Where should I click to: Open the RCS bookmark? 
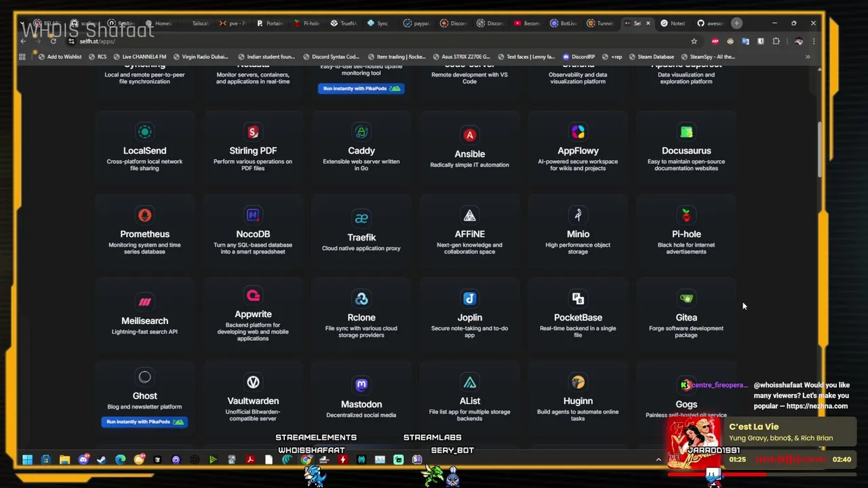coord(97,57)
